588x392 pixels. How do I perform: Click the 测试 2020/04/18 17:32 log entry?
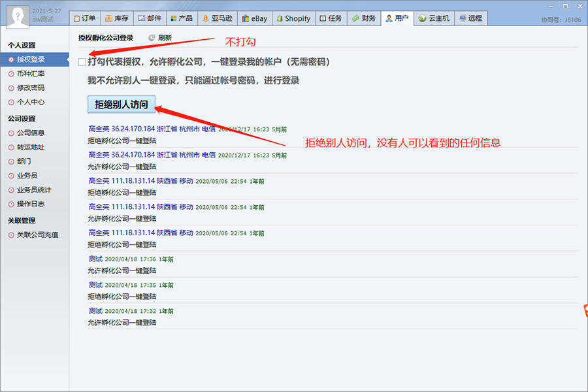131,311
